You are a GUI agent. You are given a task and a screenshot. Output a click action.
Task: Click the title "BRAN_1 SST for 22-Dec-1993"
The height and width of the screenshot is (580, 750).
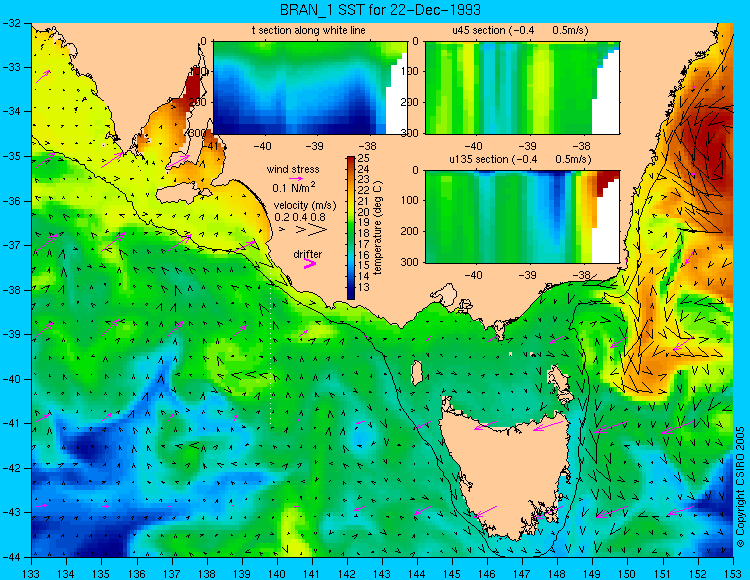click(x=380, y=10)
